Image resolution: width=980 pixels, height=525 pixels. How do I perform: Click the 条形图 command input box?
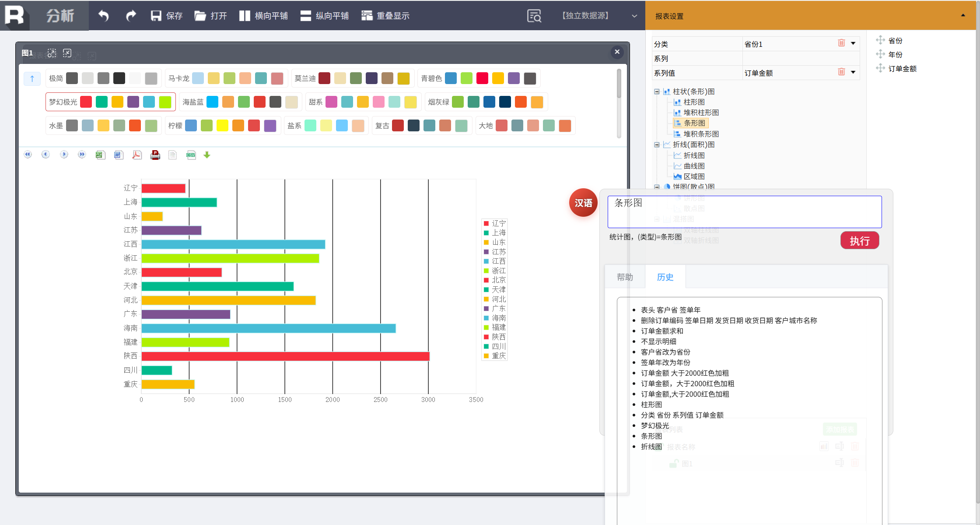coord(744,212)
